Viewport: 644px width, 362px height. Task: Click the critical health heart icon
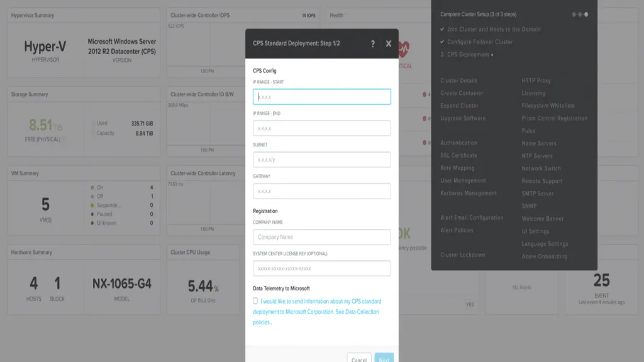404,49
